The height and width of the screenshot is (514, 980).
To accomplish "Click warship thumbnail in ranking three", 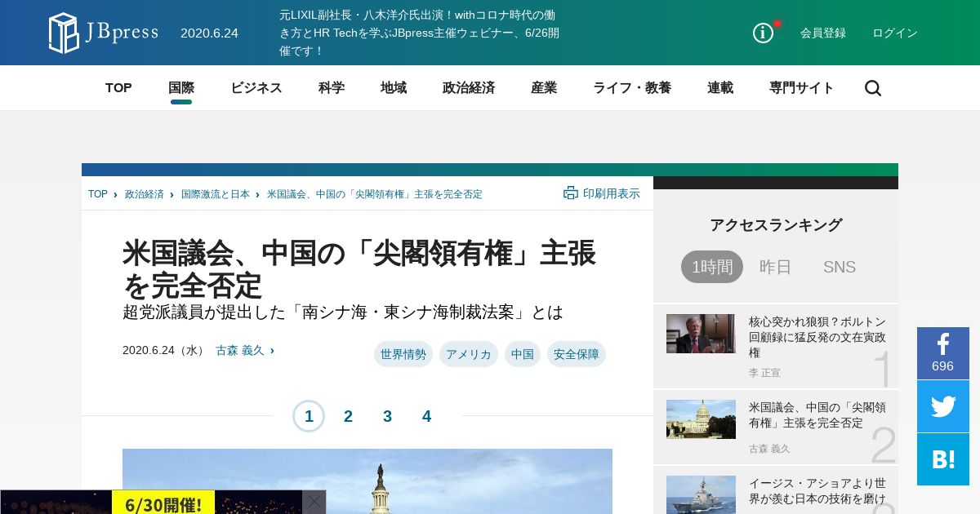I will tap(701, 494).
